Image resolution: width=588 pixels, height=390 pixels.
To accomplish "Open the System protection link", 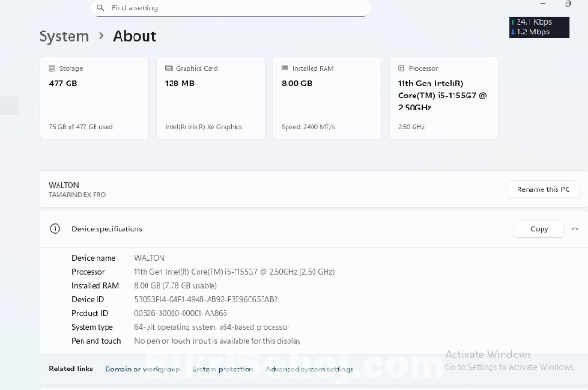I will 223,370.
